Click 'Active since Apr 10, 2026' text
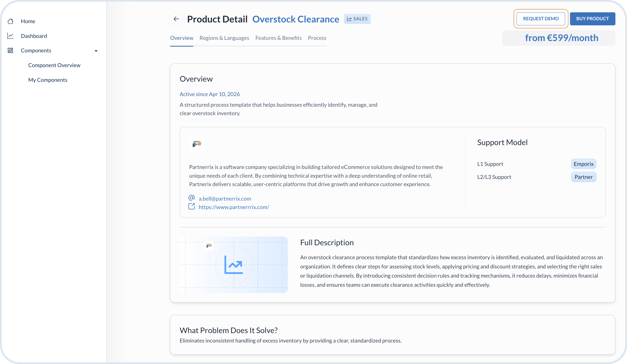627x364 pixels. pyautogui.click(x=209, y=94)
